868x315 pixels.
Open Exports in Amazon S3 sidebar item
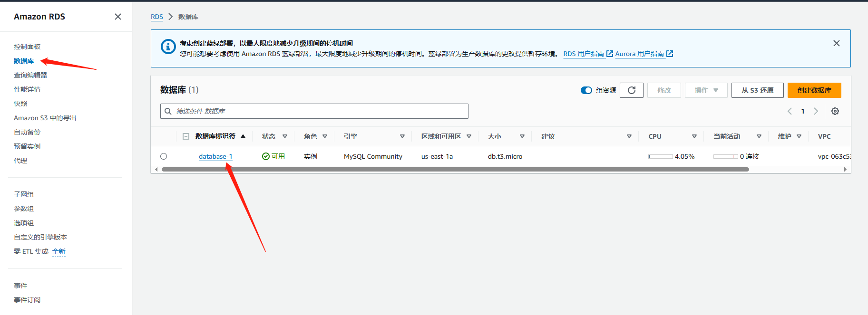(45, 118)
